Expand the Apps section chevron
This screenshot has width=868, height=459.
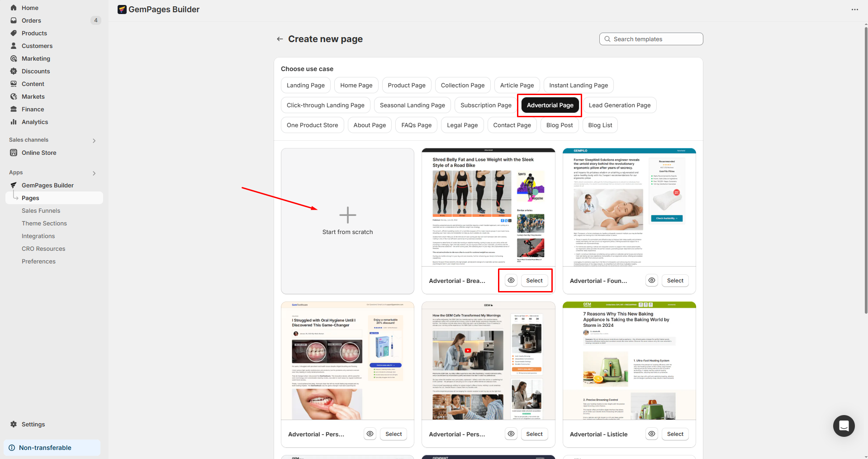coord(94,173)
